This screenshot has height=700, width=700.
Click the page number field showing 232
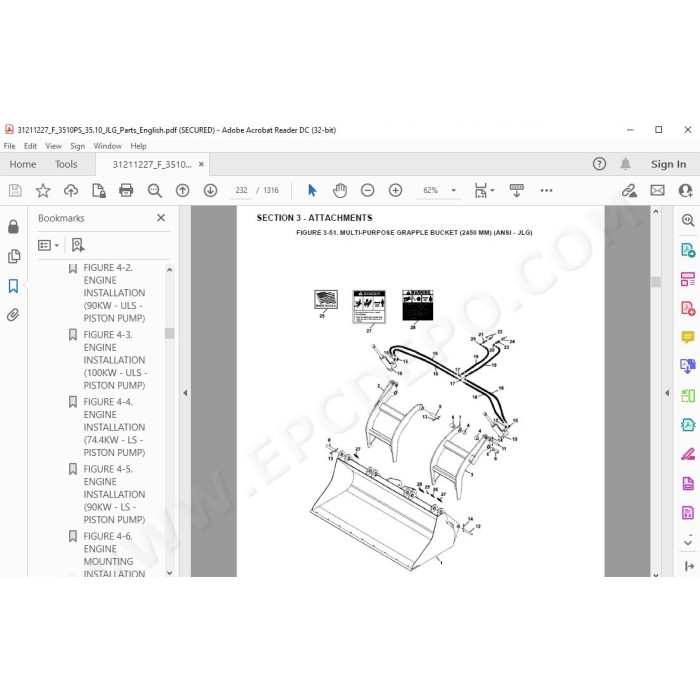242,191
